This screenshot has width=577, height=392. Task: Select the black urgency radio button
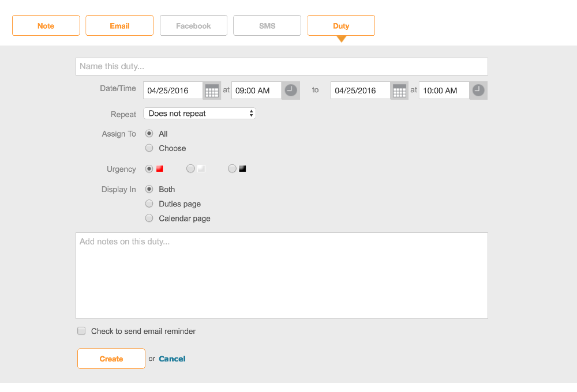click(x=232, y=169)
